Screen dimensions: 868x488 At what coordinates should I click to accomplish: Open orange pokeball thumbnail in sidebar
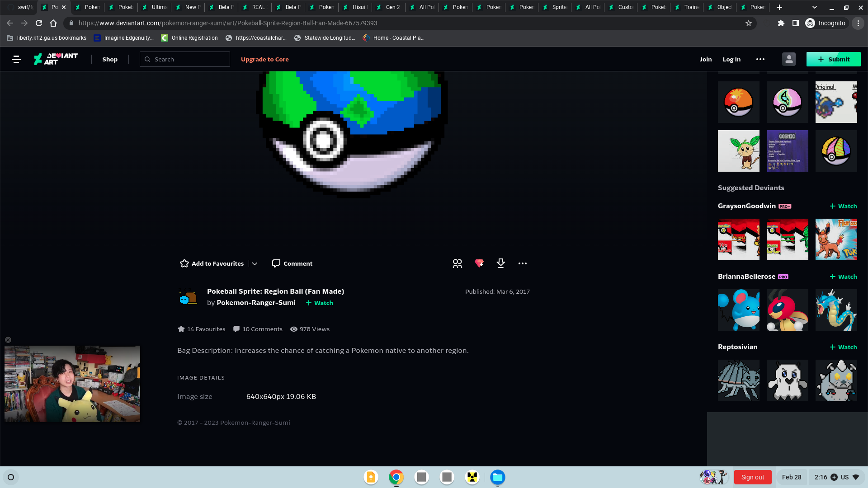[x=739, y=102]
